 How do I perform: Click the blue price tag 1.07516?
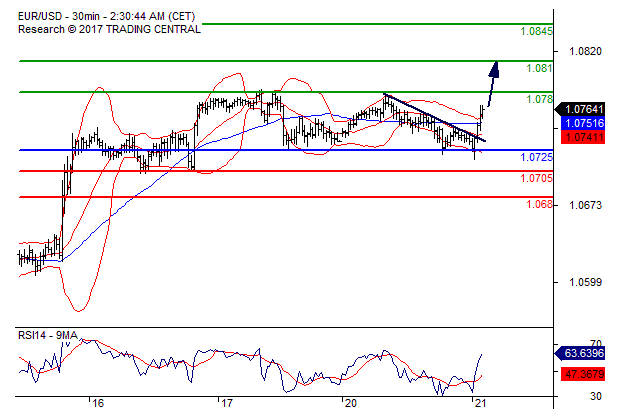[583, 123]
